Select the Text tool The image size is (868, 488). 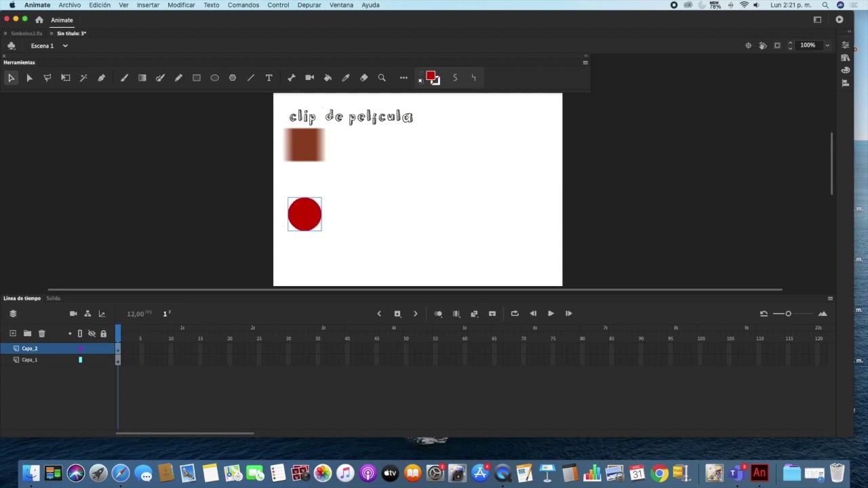coord(269,78)
